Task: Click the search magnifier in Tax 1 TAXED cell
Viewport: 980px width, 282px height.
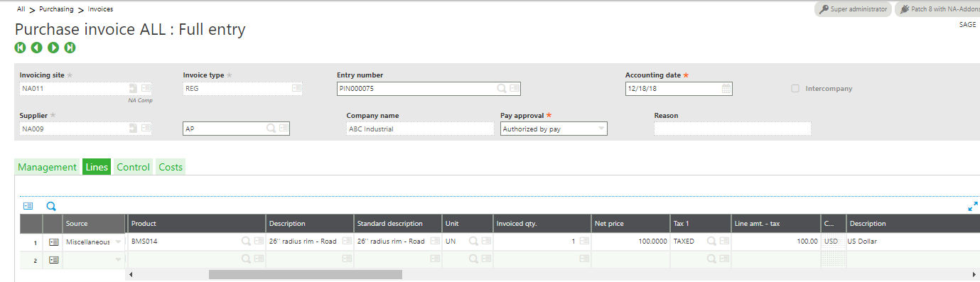Action: (x=711, y=242)
